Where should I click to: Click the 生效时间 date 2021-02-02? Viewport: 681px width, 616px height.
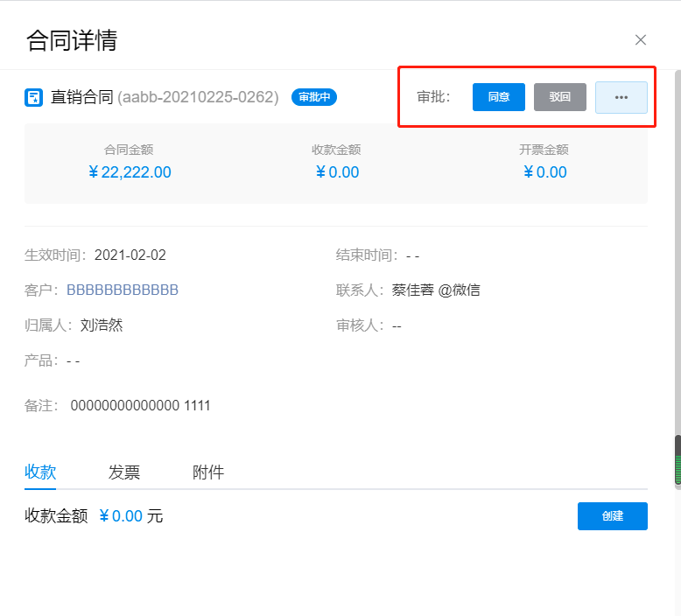coord(130,255)
